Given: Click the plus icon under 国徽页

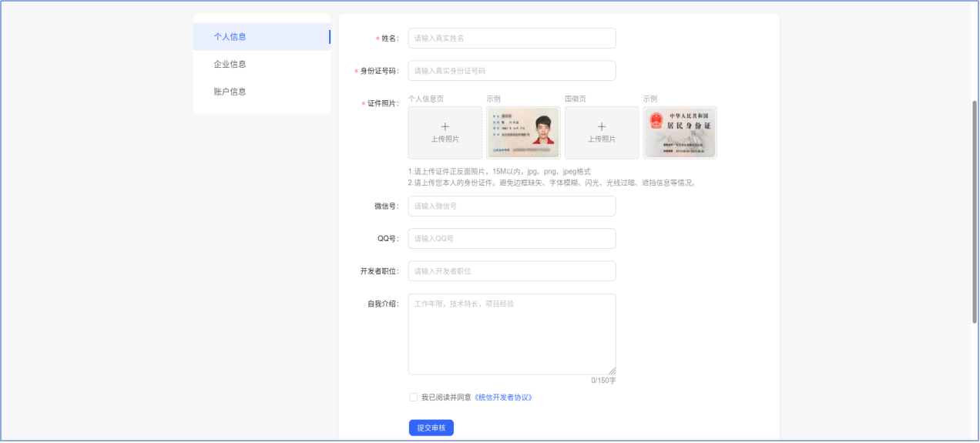Looking at the screenshot, I should pyautogui.click(x=602, y=126).
